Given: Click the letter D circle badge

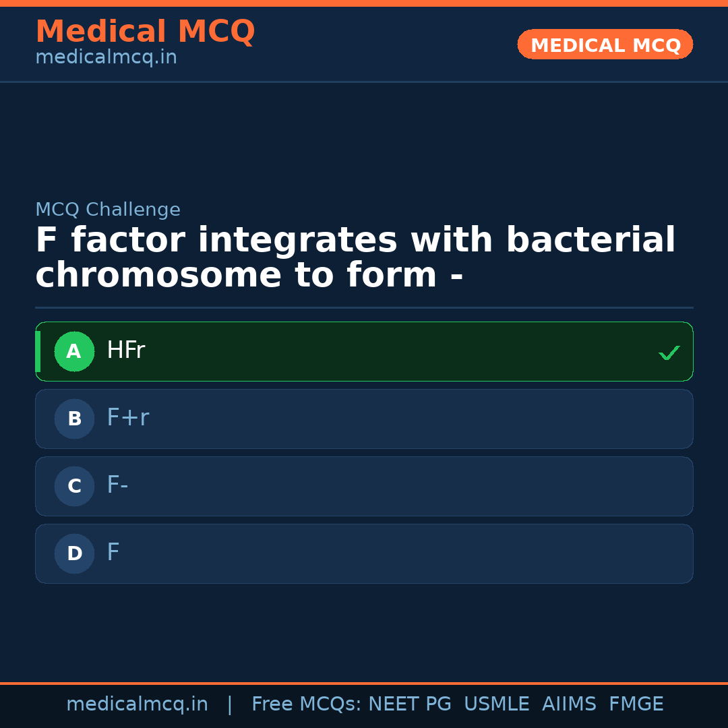Looking at the screenshot, I should tap(74, 553).
